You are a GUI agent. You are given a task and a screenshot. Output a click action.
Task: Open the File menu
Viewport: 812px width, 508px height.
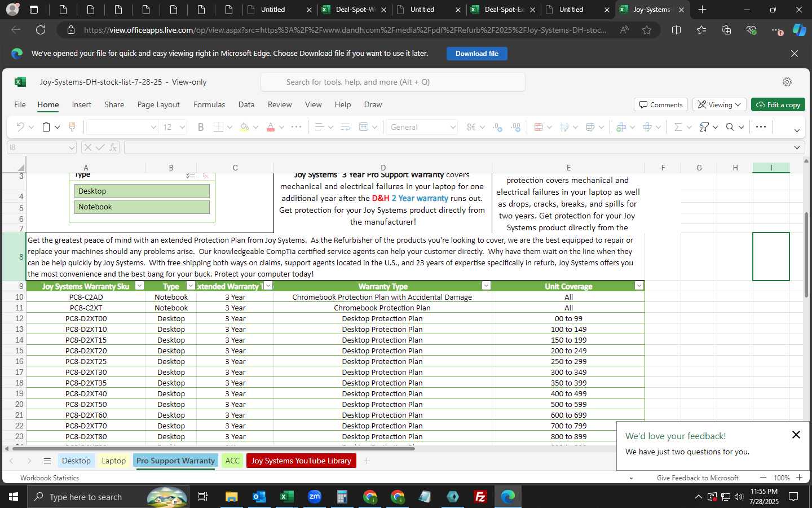(x=20, y=104)
